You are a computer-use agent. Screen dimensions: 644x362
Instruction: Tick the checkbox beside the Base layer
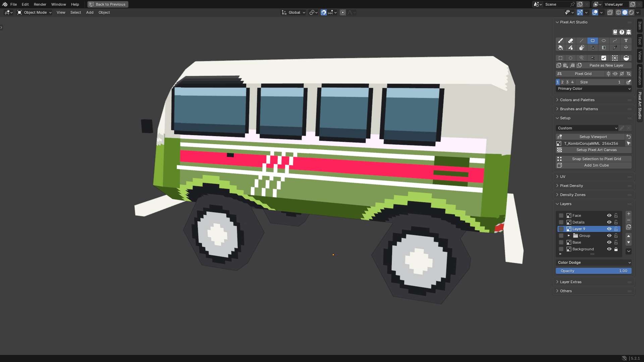coord(561,242)
